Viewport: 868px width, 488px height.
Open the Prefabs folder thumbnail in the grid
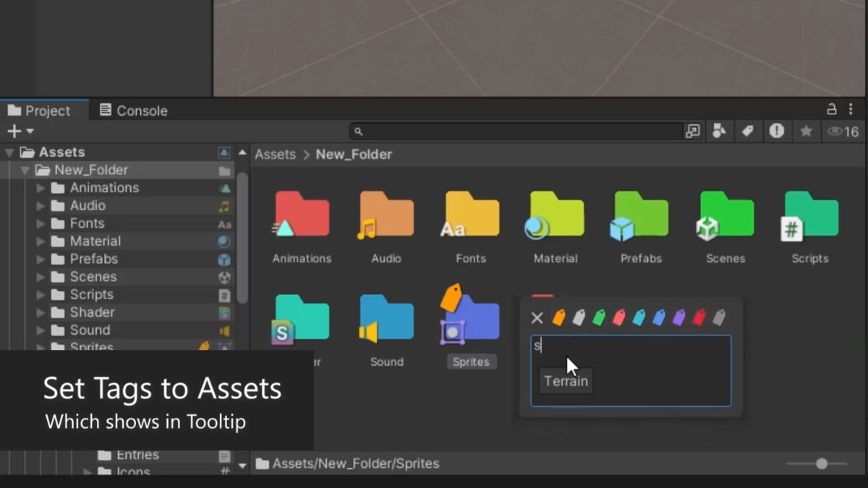click(640, 215)
